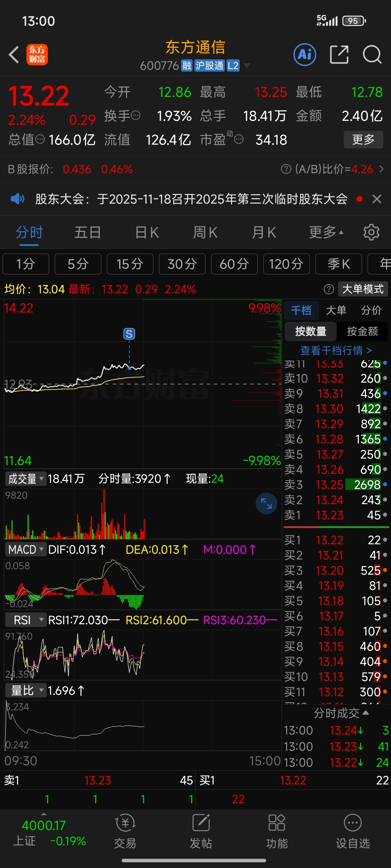Select the 60分 period

point(234,264)
